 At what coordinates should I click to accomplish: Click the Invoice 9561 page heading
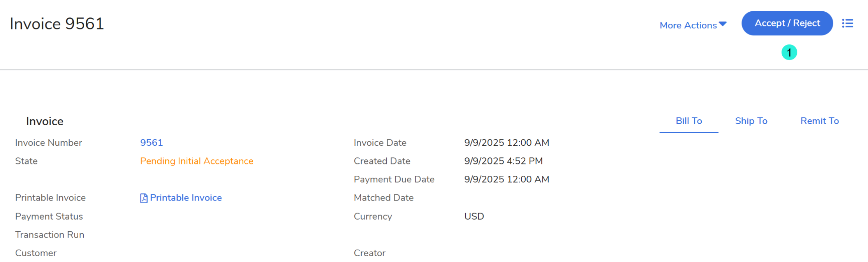point(57,24)
